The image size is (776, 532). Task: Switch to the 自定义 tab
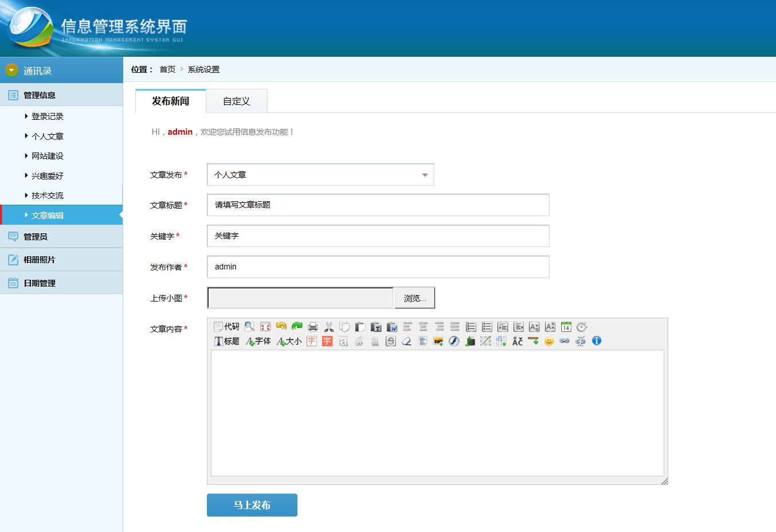click(x=237, y=101)
